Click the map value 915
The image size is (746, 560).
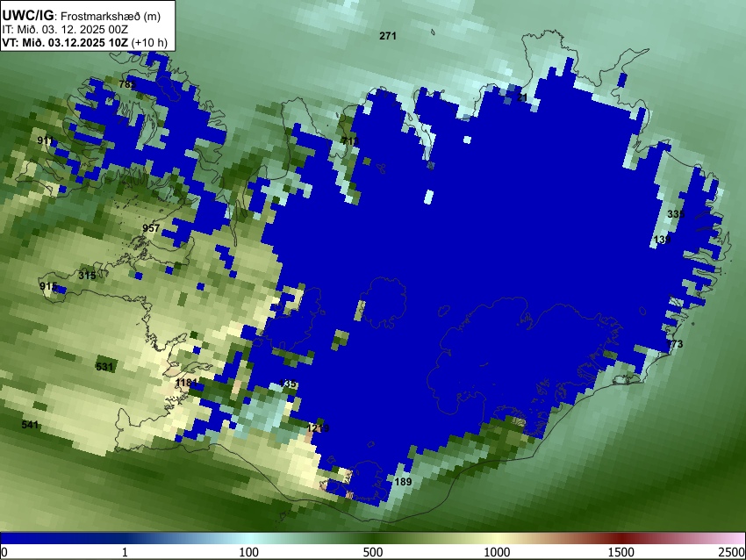[x=48, y=286]
